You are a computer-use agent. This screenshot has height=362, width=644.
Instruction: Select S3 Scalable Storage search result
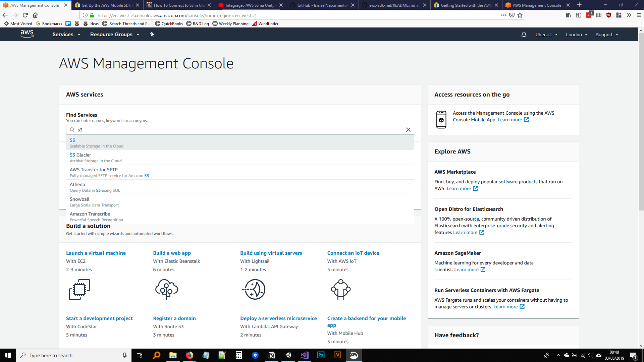[x=240, y=143]
